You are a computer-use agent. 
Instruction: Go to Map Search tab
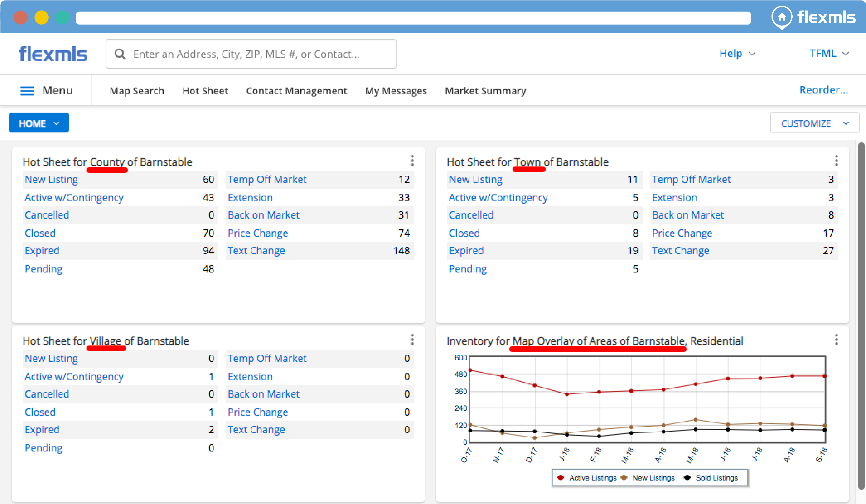137,91
